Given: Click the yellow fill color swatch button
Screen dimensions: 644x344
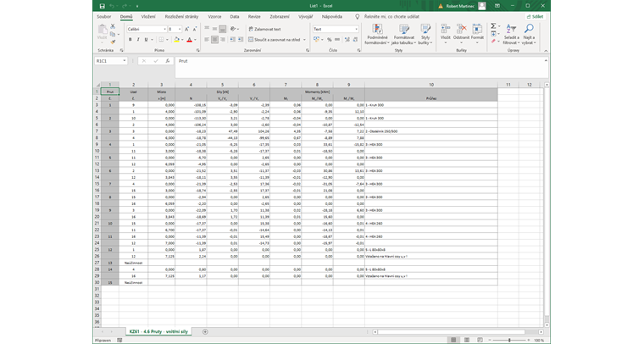Looking at the screenshot, I should 176,40.
